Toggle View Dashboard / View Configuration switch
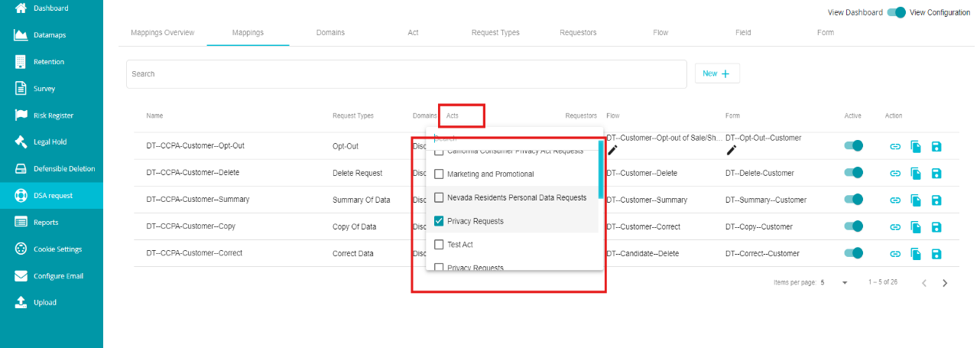Image resolution: width=980 pixels, height=348 pixels. tap(896, 12)
